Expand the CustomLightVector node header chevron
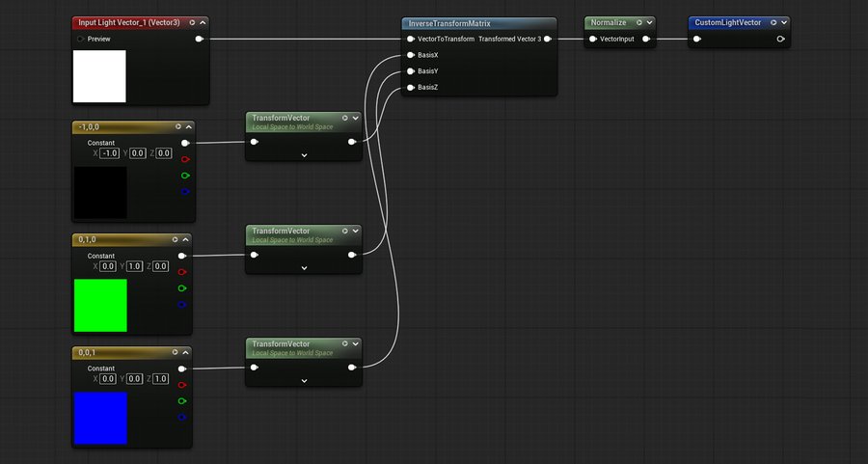The height and width of the screenshot is (464, 868). point(784,21)
